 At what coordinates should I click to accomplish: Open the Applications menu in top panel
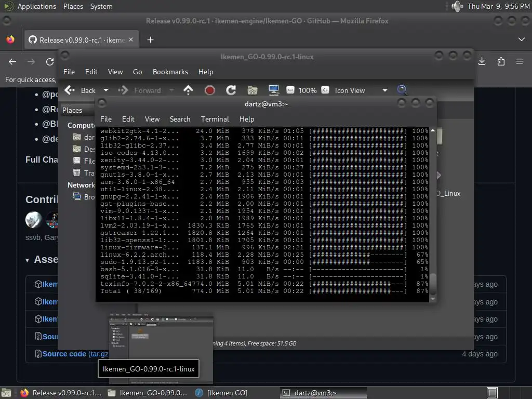coord(37,6)
